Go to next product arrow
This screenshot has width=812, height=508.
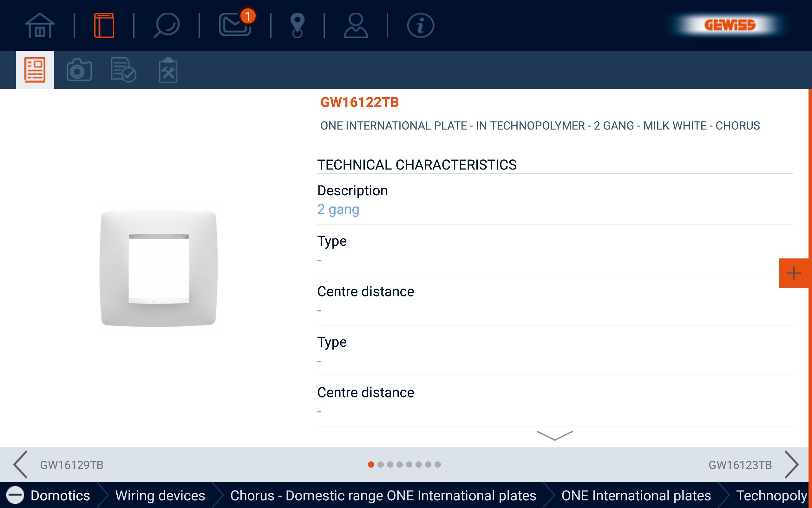791,464
